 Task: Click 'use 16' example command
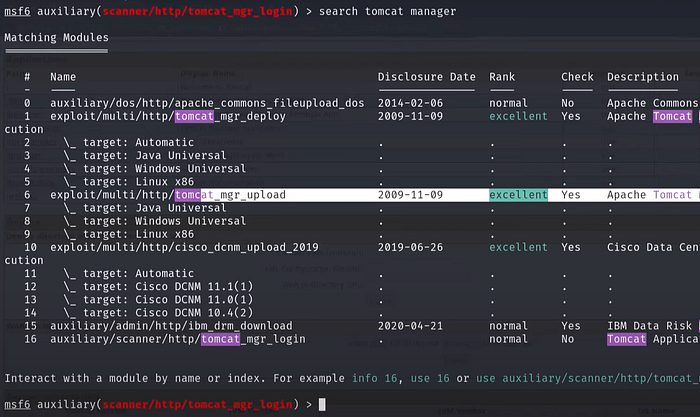[x=430, y=378]
